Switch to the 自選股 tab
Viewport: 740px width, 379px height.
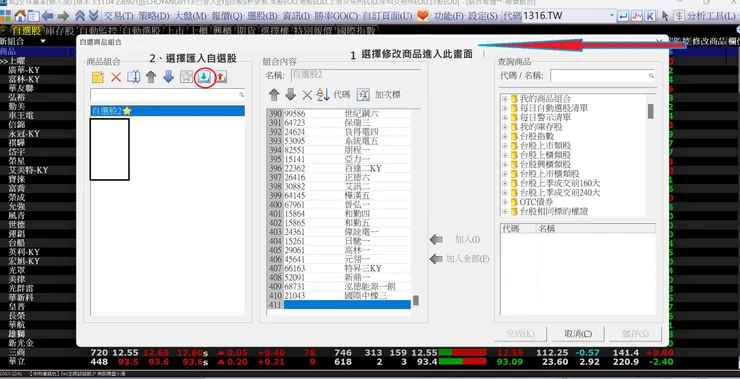26,31
